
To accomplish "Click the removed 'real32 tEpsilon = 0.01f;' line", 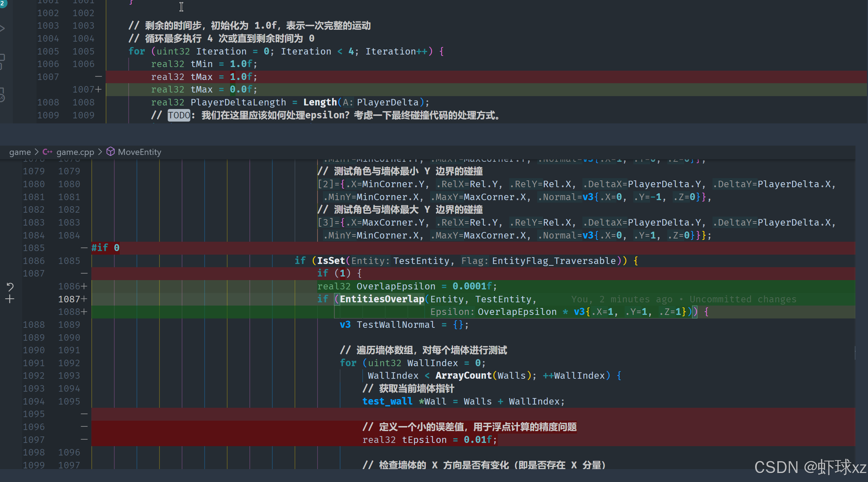I will (x=430, y=440).
